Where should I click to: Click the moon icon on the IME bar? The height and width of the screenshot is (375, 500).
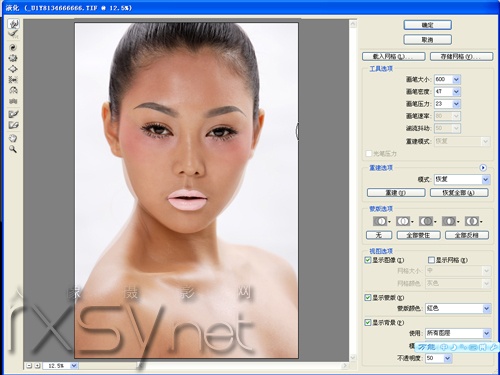(454, 347)
